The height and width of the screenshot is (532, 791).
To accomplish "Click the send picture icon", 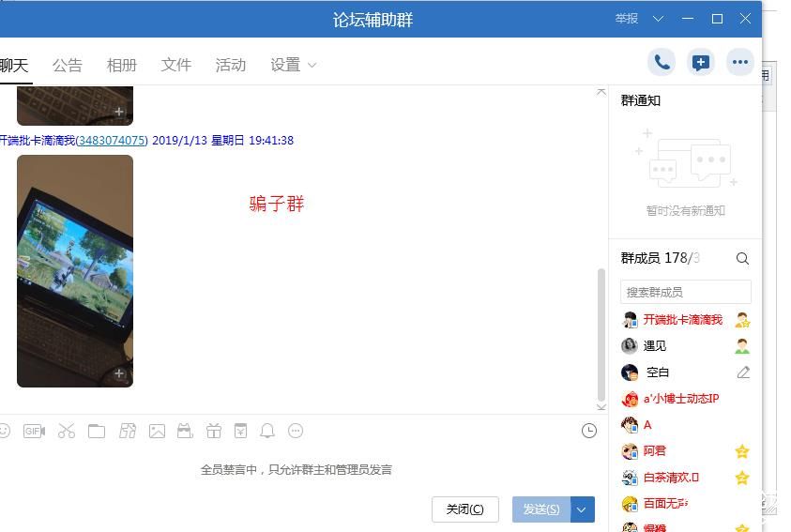I will (157, 431).
